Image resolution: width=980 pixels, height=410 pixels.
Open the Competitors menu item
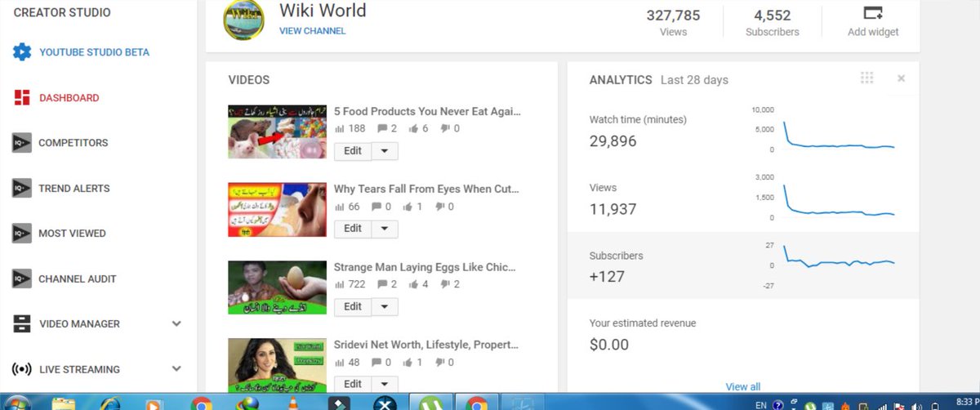(73, 143)
